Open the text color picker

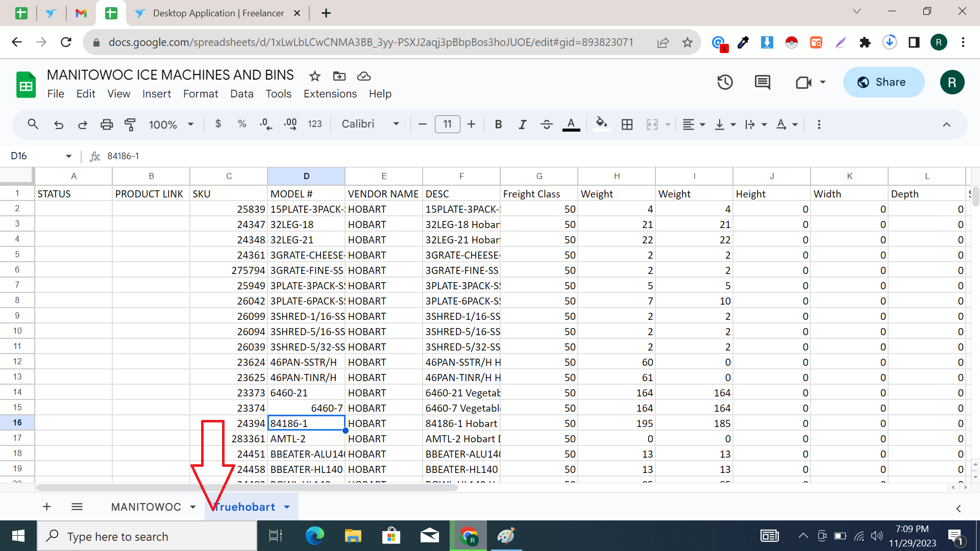(x=571, y=124)
